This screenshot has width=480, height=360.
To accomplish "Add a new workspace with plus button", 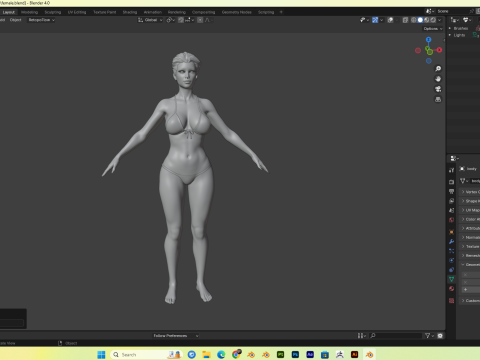I will pos(281,12).
